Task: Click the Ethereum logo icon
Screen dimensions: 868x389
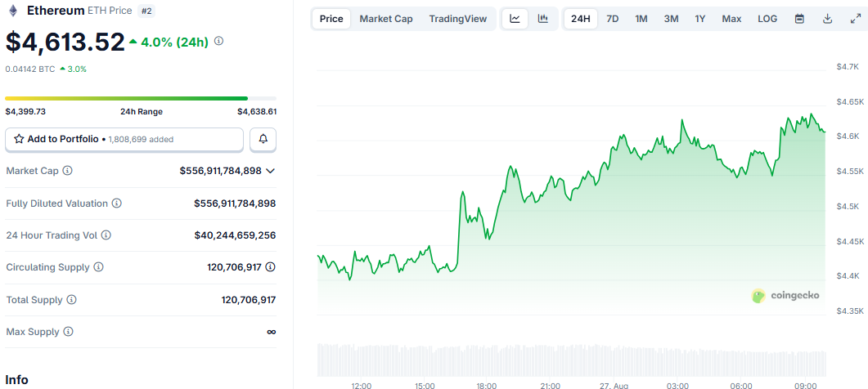Action: [x=14, y=11]
